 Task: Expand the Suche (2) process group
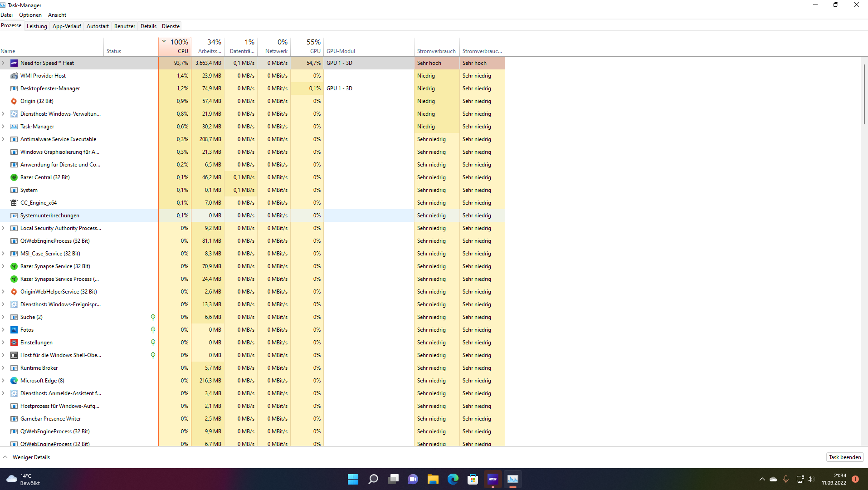(x=3, y=317)
